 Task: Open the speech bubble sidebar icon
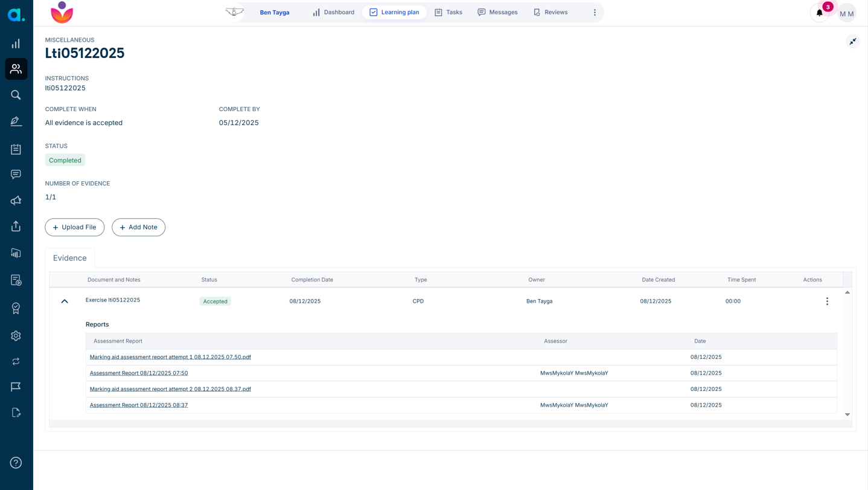(16, 174)
